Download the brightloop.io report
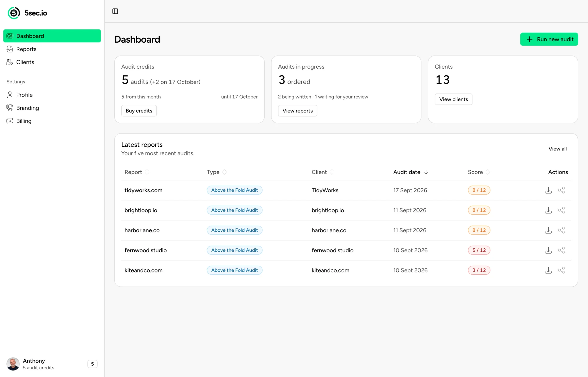The image size is (588, 377). coord(548,210)
